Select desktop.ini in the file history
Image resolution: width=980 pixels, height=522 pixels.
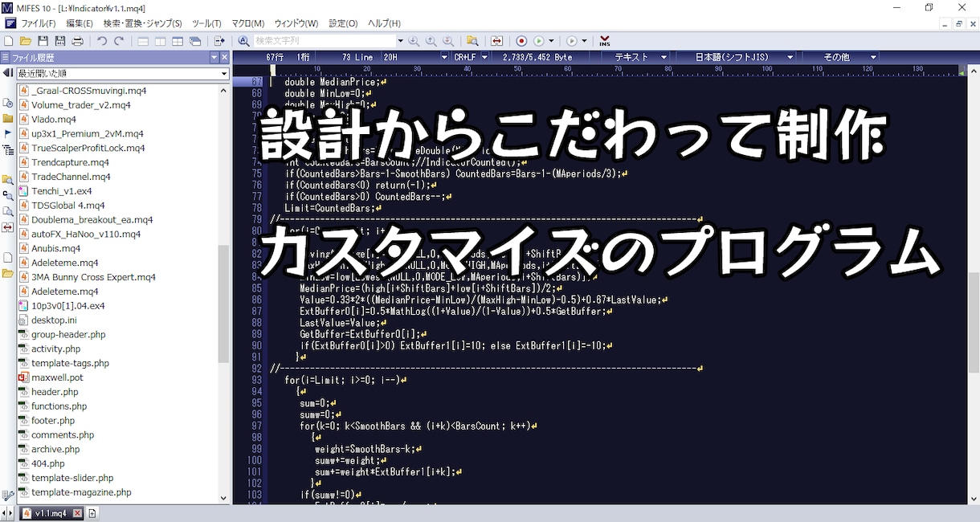coord(54,320)
